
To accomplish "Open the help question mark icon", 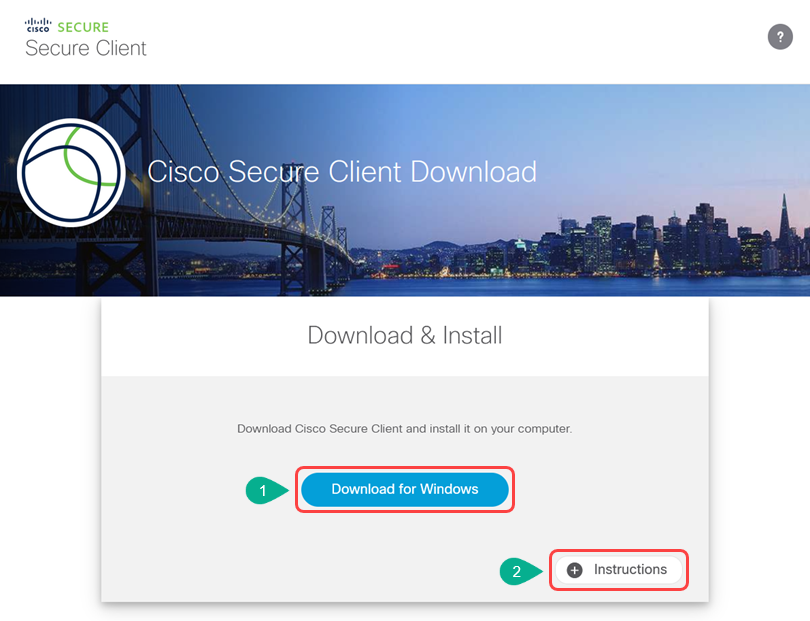I will [780, 37].
